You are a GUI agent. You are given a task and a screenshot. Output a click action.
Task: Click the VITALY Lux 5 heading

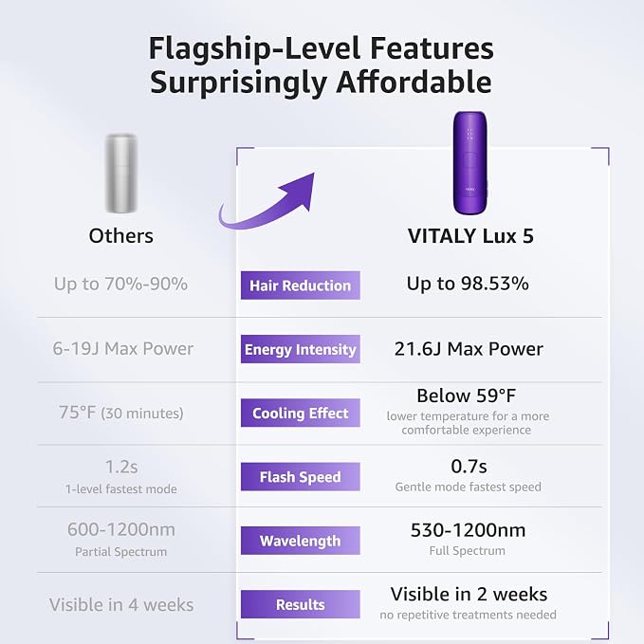coord(470,236)
